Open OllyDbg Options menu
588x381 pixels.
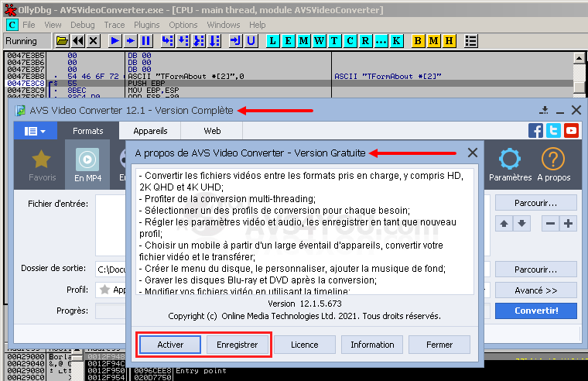pos(183,25)
